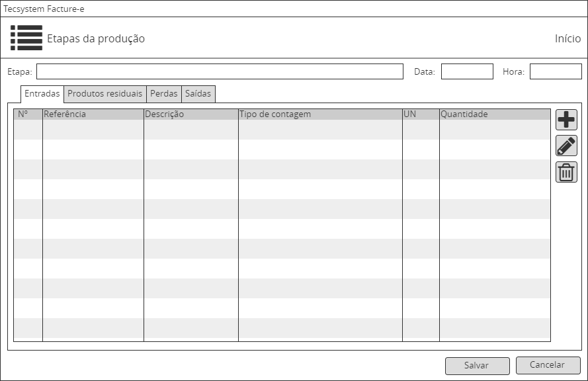Focus the Etapa text field
Image resolution: width=588 pixels, height=381 pixels.
pyautogui.click(x=220, y=71)
